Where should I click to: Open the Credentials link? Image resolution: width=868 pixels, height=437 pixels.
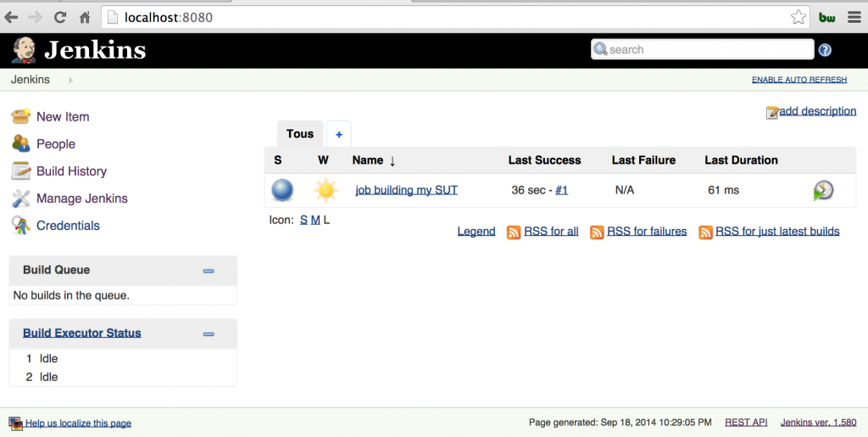click(68, 226)
